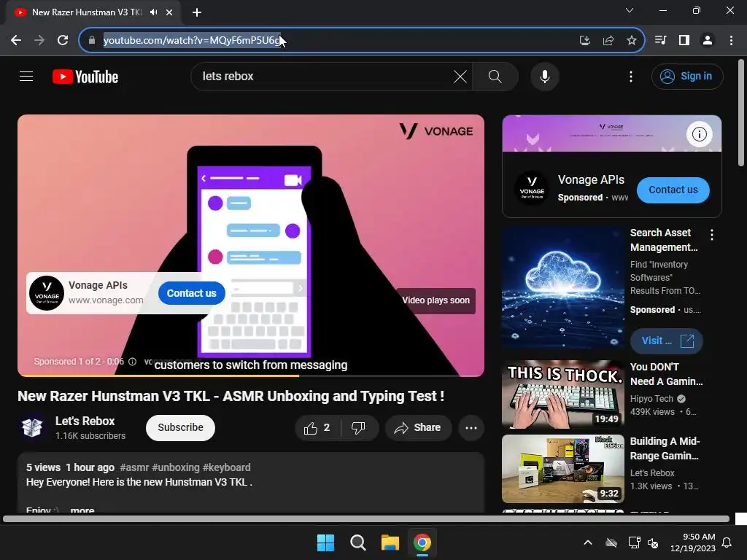
Task: Show hidden system tray icons
Action: 588,542
